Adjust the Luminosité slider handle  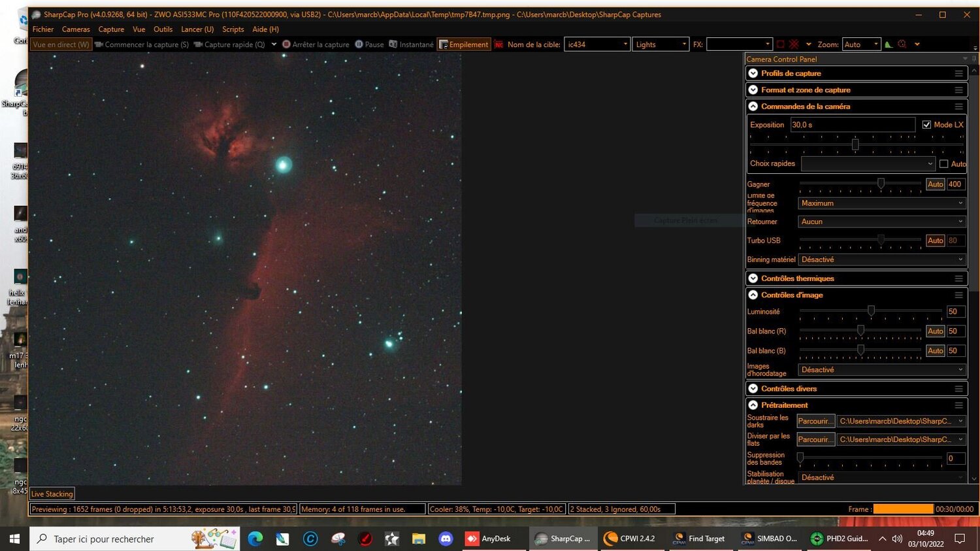pyautogui.click(x=870, y=311)
